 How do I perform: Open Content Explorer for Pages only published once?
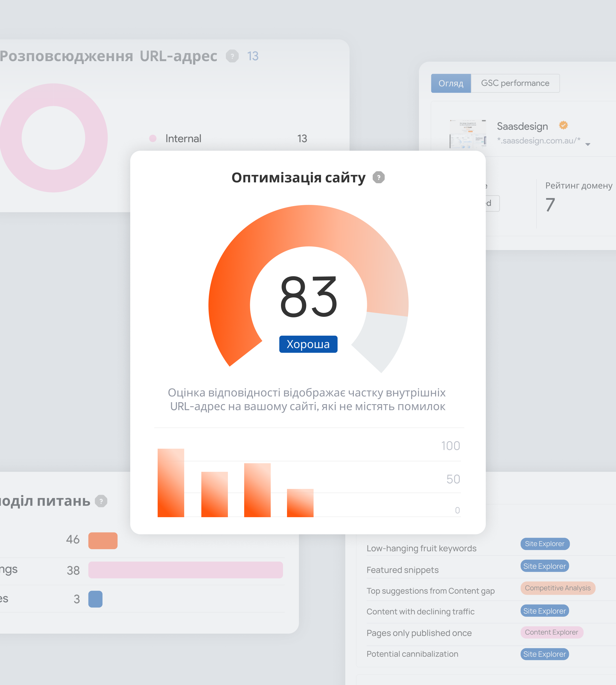pos(552,632)
